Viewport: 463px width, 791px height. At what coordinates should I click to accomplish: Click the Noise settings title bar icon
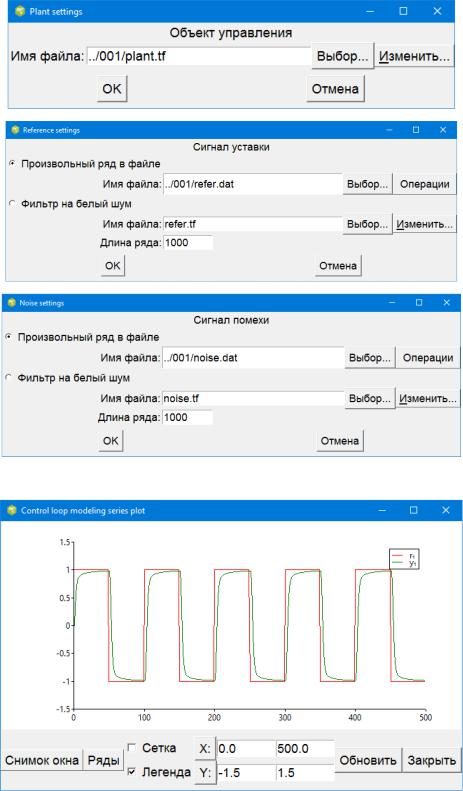click(12, 303)
